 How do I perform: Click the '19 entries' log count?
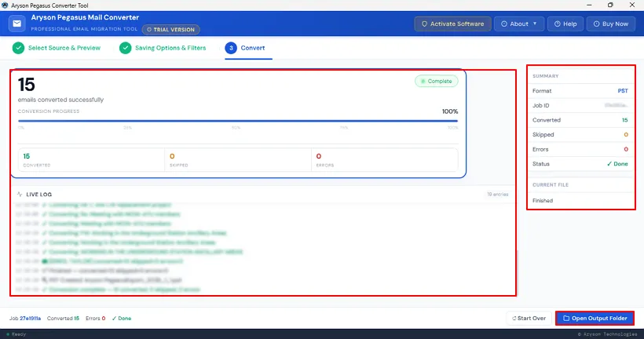pos(498,195)
